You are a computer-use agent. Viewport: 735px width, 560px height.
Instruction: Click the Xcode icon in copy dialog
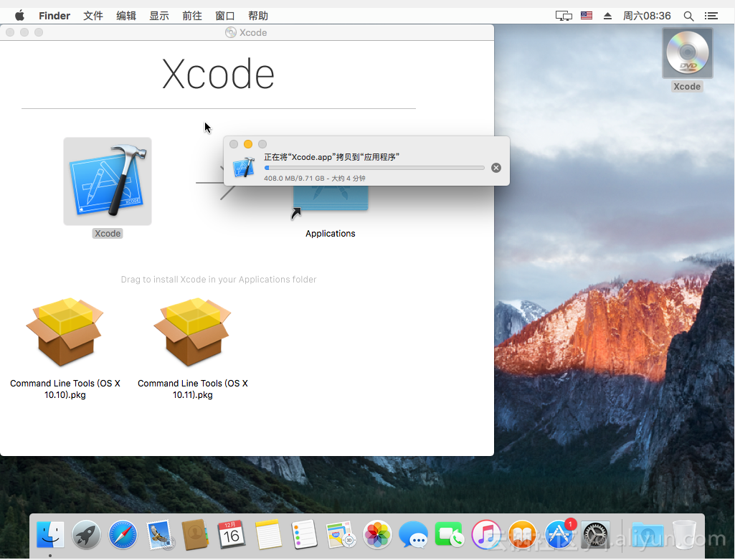coord(244,167)
